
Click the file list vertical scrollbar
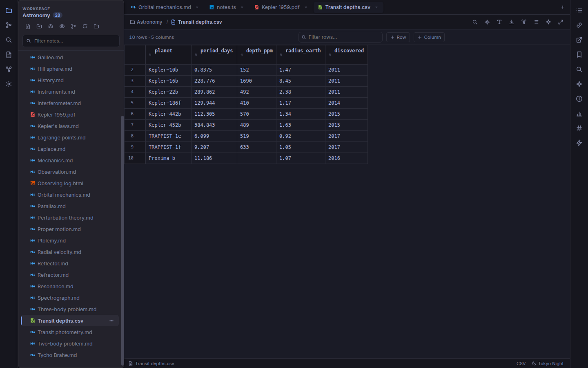(122, 240)
